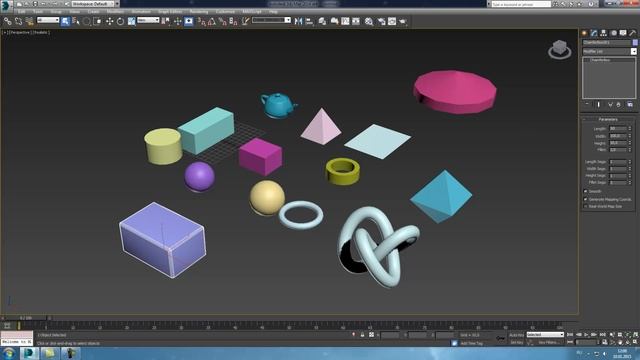Open the Rendering menu

click(x=199, y=12)
